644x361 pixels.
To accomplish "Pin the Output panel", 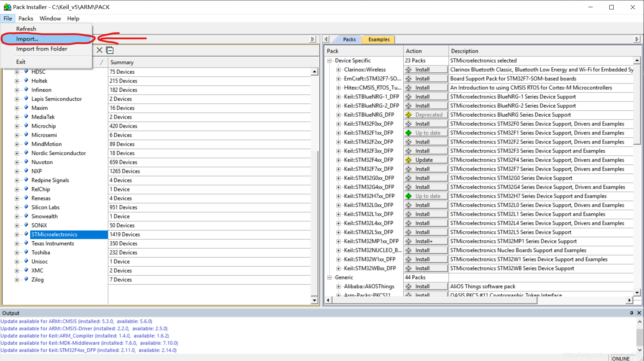I will tap(631, 313).
